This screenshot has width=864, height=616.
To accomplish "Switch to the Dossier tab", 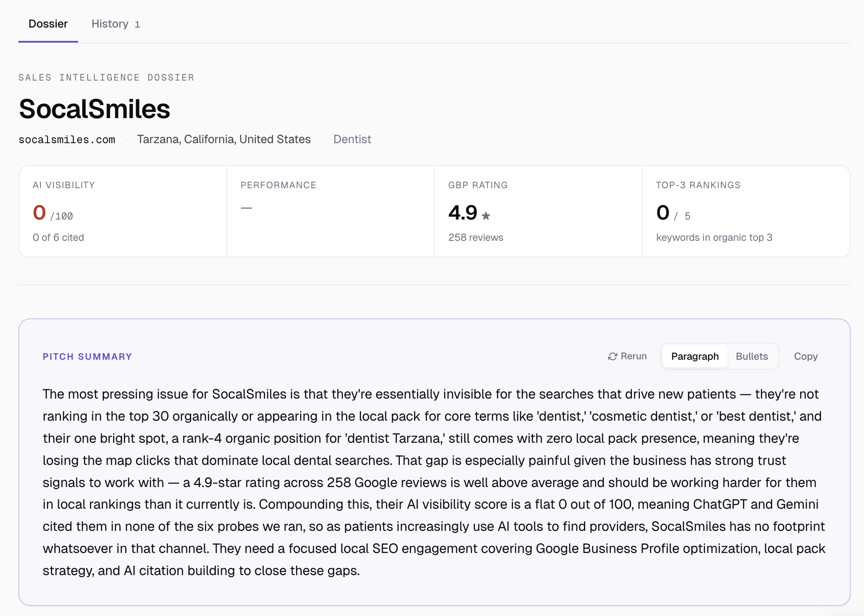I will point(48,24).
